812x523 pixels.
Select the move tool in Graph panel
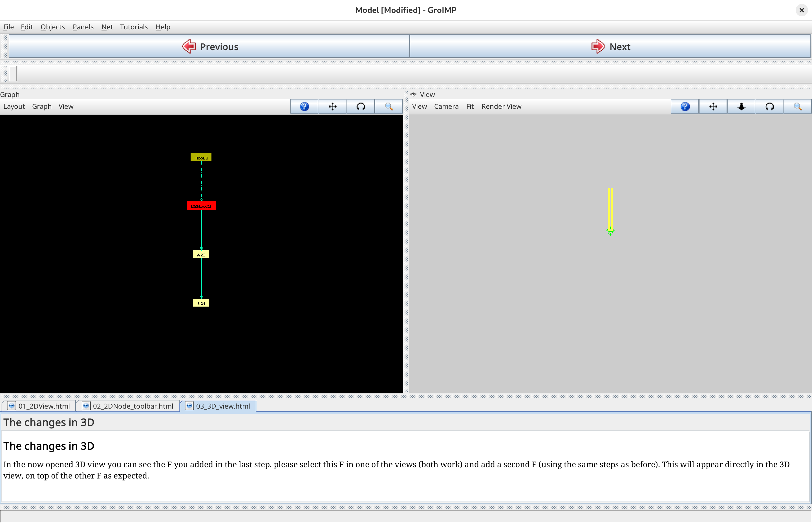(x=332, y=107)
